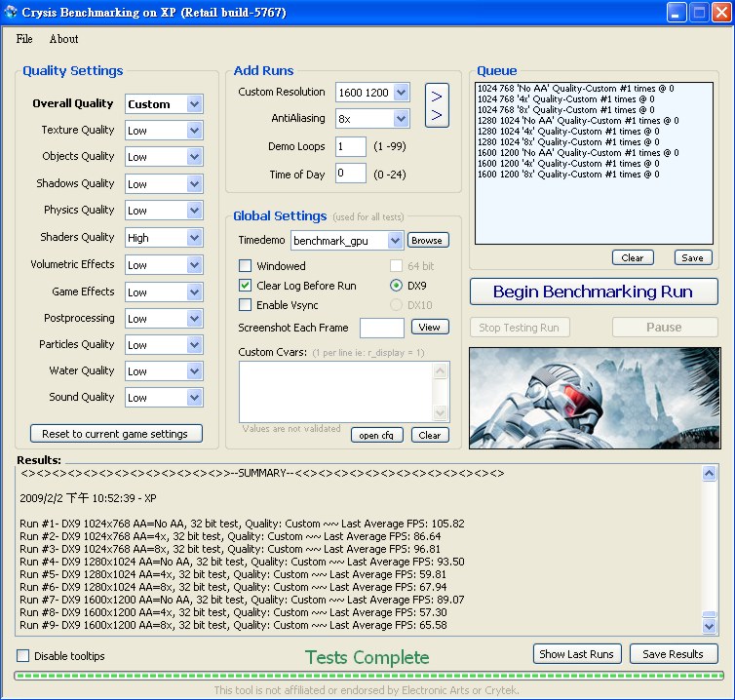Viewport: 735px width, 700px height.
Task: Click Run #5 result line 59.81 FPS
Action: point(233,574)
